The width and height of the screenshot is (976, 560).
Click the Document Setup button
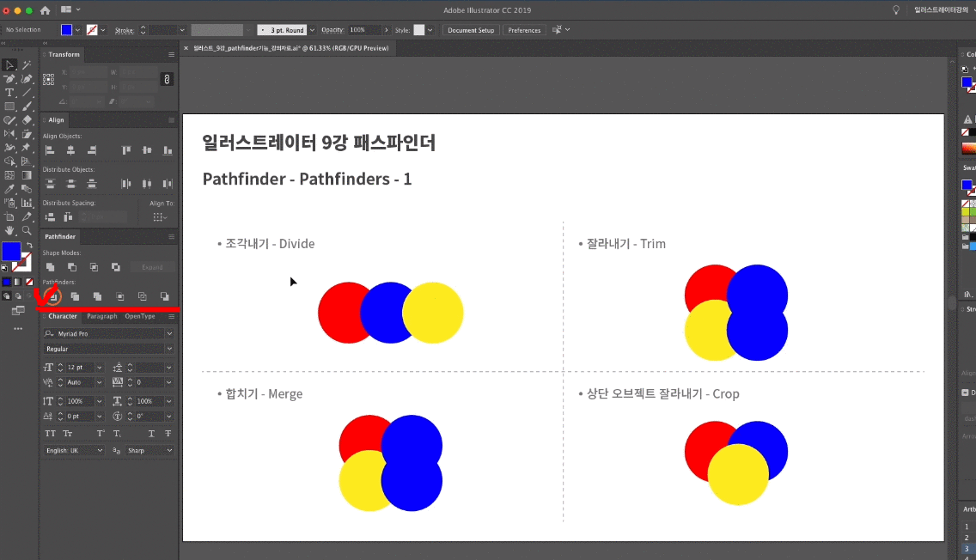tap(471, 30)
